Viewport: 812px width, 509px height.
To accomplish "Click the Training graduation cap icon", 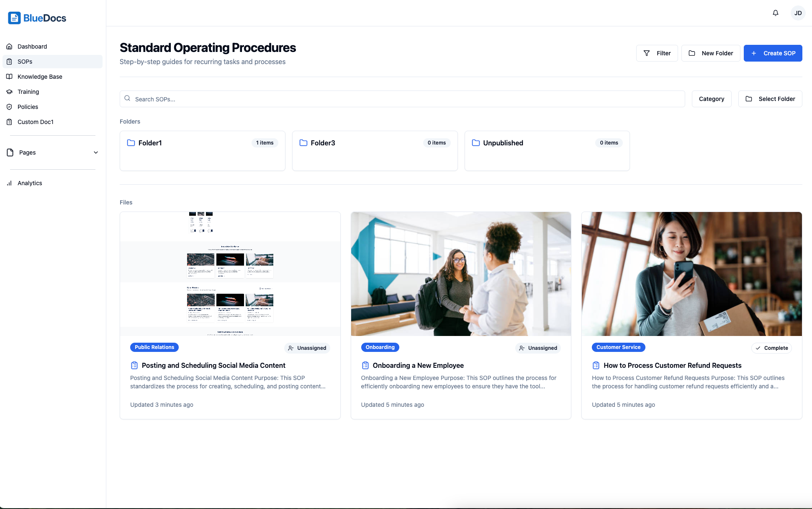I will tap(9, 92).
